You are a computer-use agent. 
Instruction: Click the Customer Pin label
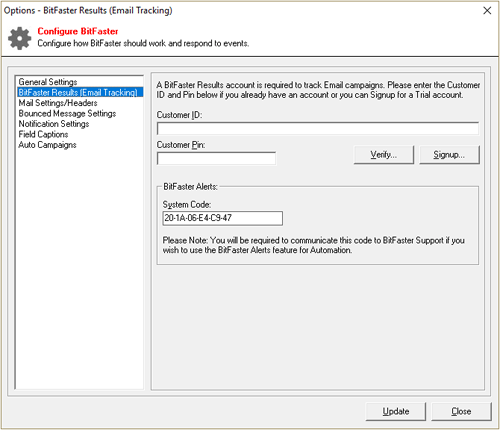click(181, 145)
